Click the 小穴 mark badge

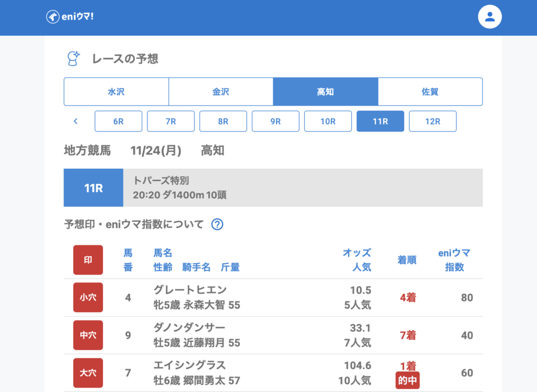88,298
